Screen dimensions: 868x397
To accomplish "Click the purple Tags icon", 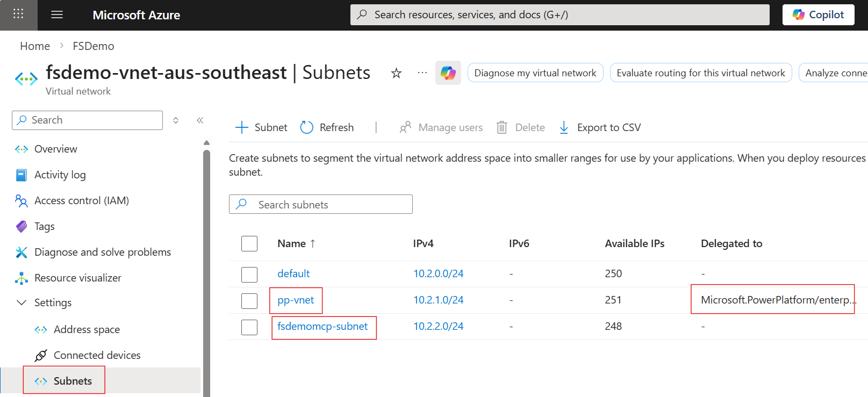I will [x=21, y=226].
